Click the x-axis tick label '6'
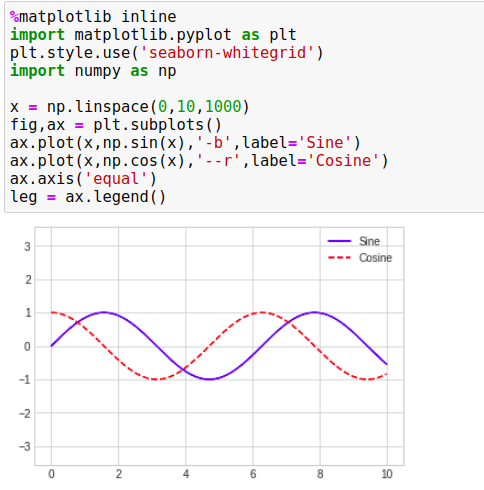The width and height of the screenshot is (484, 490). (253, 474)
